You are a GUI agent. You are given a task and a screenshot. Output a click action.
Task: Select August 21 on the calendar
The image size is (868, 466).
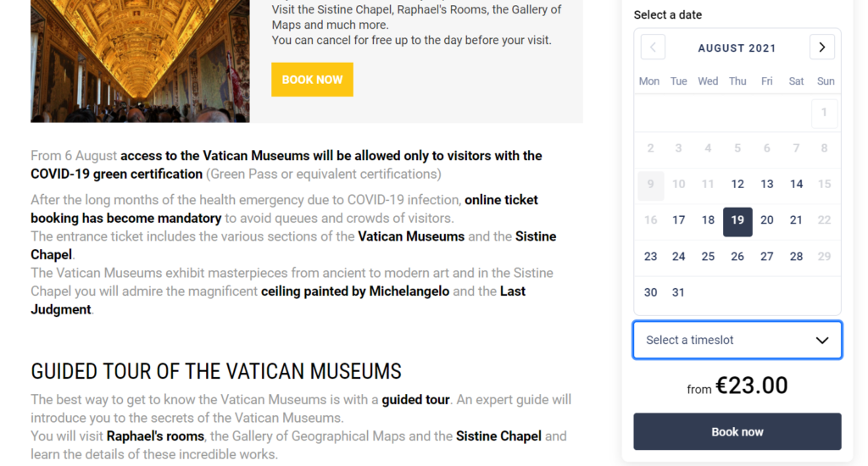coord(796,220)
